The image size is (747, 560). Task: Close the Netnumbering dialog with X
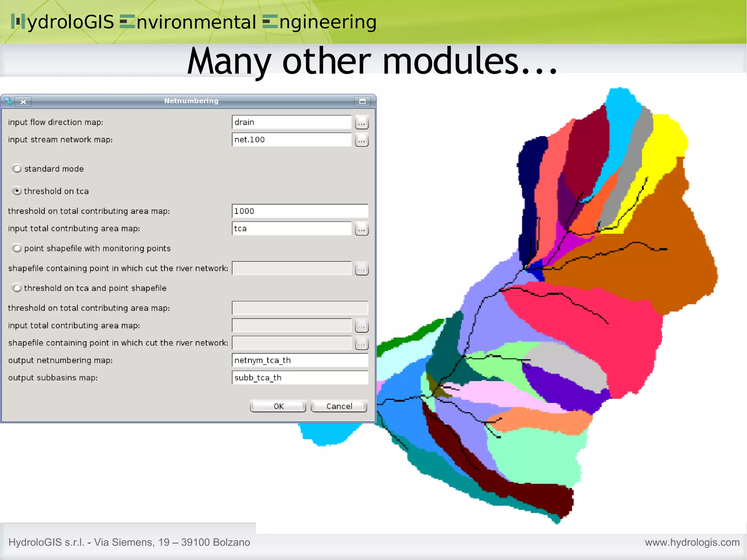tap(23, 102)
